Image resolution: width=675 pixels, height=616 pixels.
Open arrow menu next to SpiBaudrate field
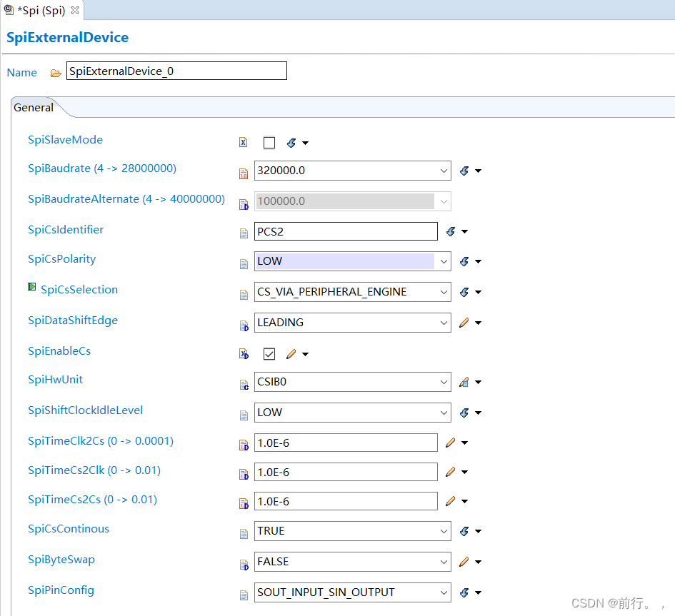tap(478, 171)
